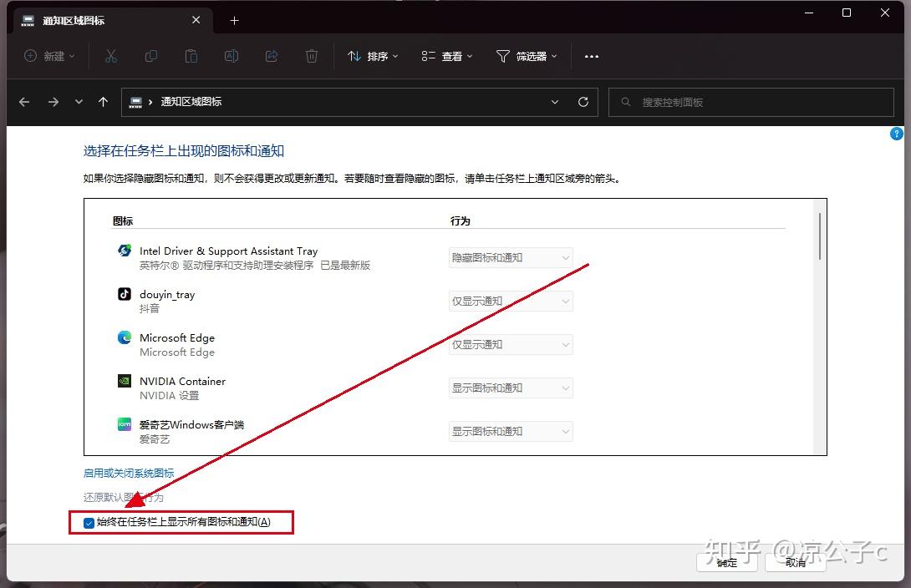Click the 爱奇艺 app icon

pos(125,424)
